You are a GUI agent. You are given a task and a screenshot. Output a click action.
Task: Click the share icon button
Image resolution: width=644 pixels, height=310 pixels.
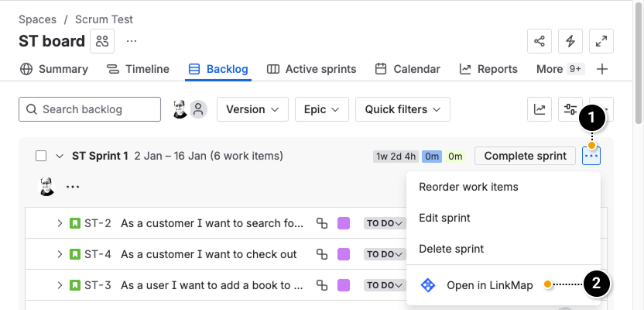click(539, 41)
